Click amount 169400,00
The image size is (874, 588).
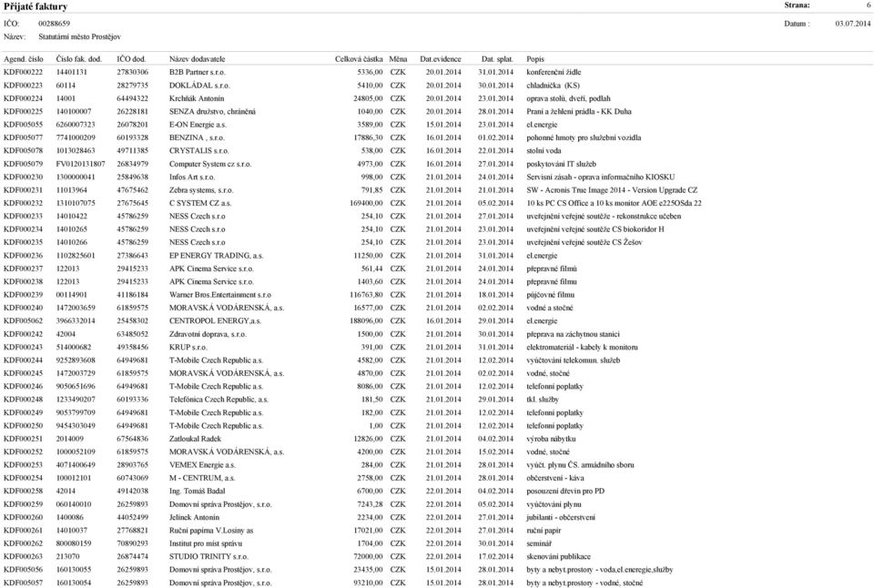coord(366,203)
